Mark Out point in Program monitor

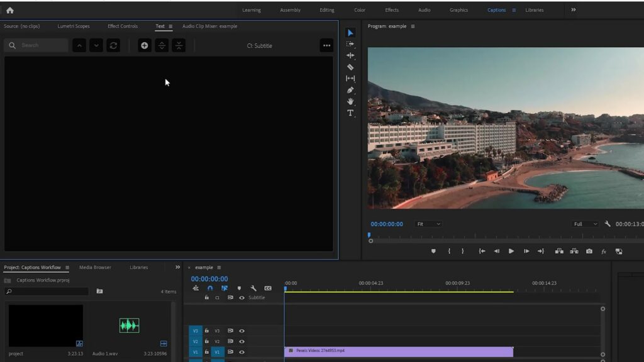point(463,251)
